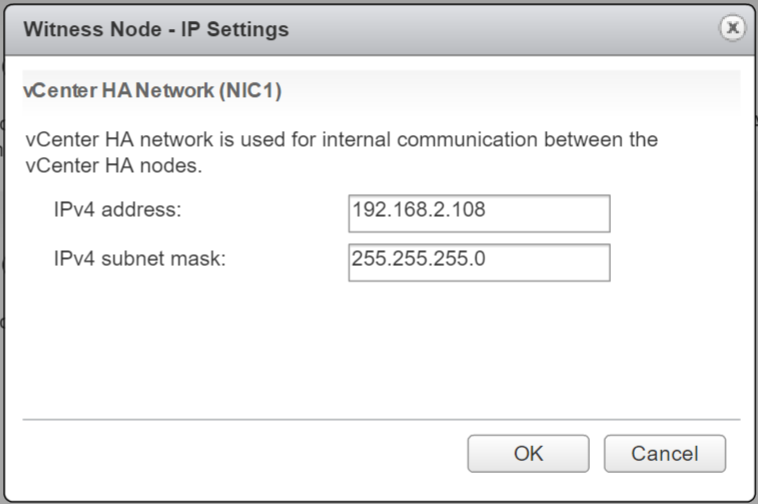This screenshot has height=504, width=758.
Task: Accept the NIC1 settings via OK
Action: tap(528, 454)
